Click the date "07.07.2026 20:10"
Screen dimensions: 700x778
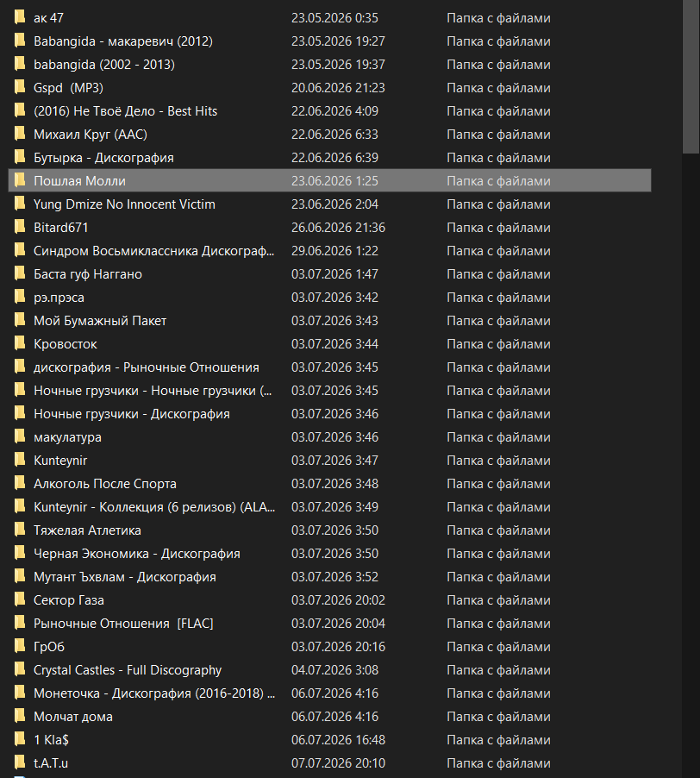338,763
